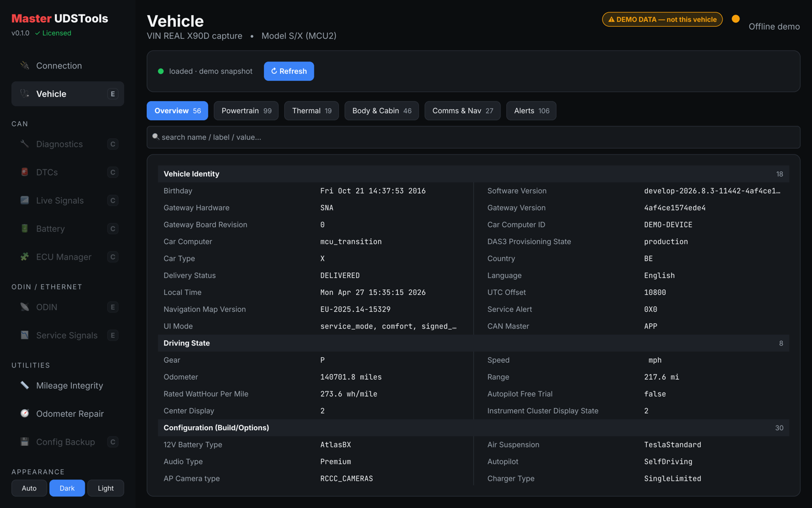812x508 pixels.
Task: Switch to the Alerts tab
Action: pyautogui.click(x=531, y=110)
